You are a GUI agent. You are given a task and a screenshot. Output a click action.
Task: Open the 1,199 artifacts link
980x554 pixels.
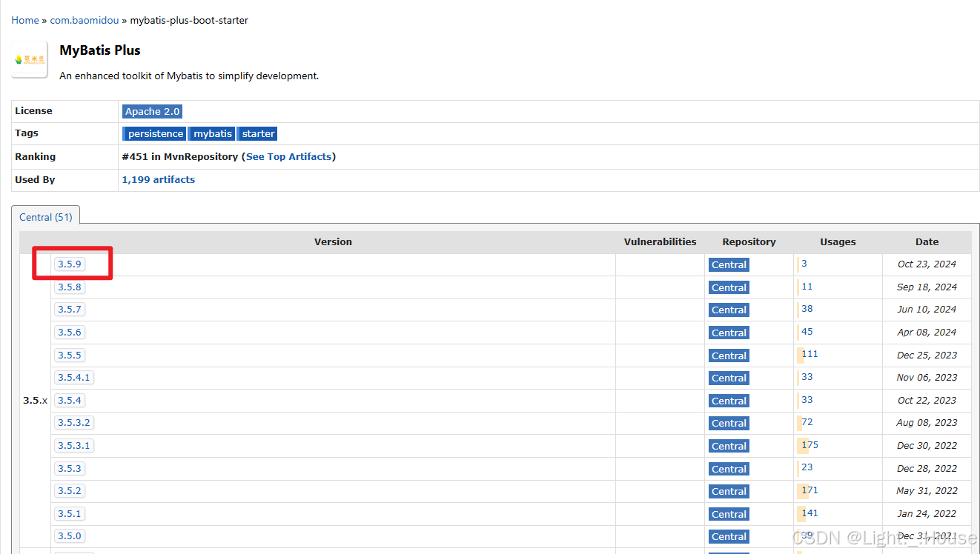click(x=159, y=179)
